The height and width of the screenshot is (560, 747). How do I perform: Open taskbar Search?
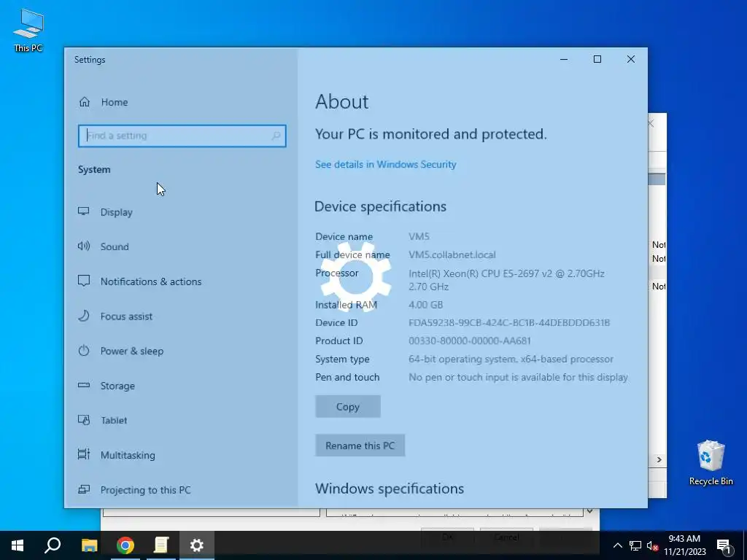click(x=53, y=545)
